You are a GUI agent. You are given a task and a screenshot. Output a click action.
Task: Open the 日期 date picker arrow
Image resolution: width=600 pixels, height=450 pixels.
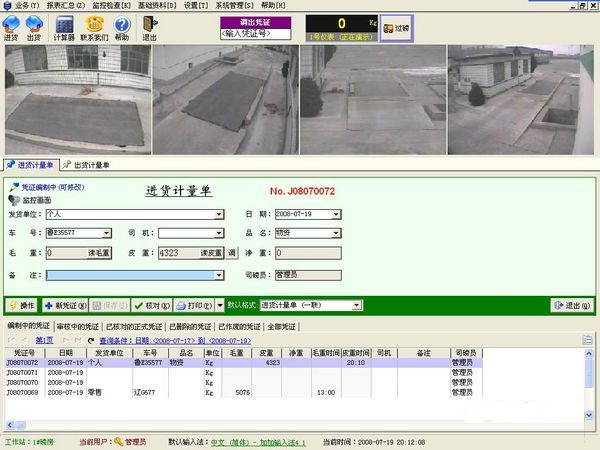(x=336, y=214)
